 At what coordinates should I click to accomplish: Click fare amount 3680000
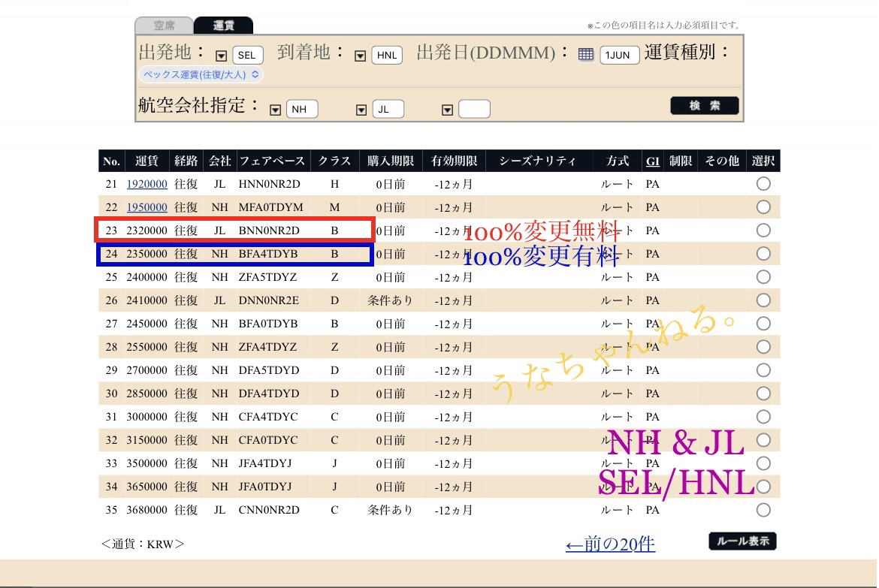pos(146,510)
